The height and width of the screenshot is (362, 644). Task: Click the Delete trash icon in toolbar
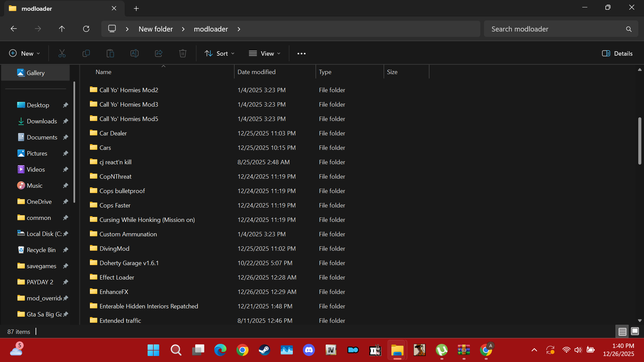pyautogui.click(x=182, y=53)
